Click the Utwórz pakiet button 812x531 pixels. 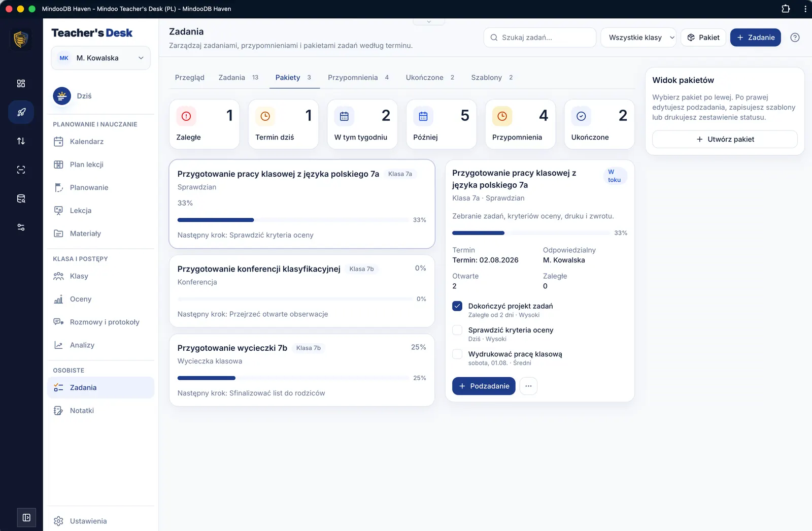pyautogui.click(x=725, y=139)
